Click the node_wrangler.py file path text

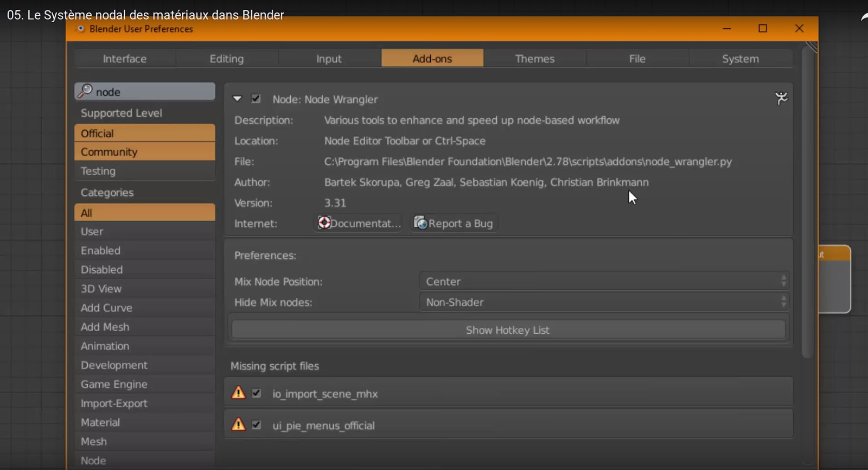[528, 161]
